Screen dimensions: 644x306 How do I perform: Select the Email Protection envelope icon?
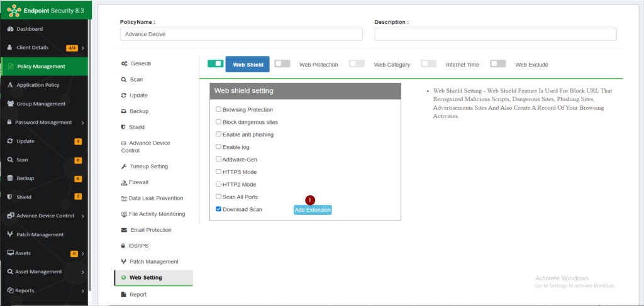124,230
